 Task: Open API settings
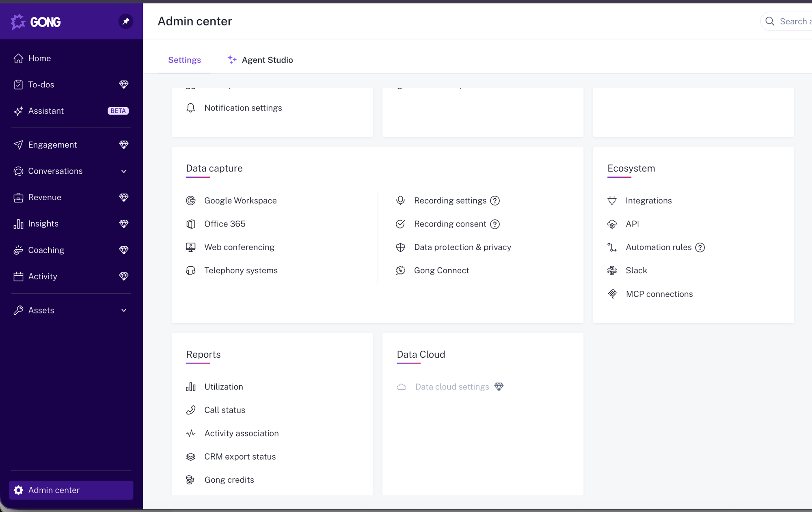[x=632, y=224]
